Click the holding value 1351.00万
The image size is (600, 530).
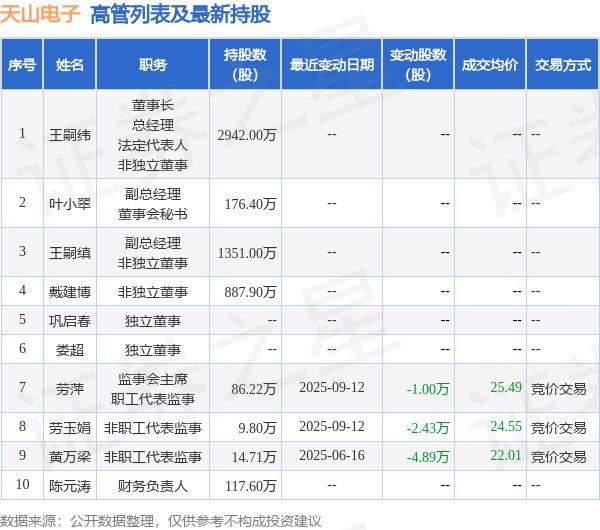click(247, 253)
